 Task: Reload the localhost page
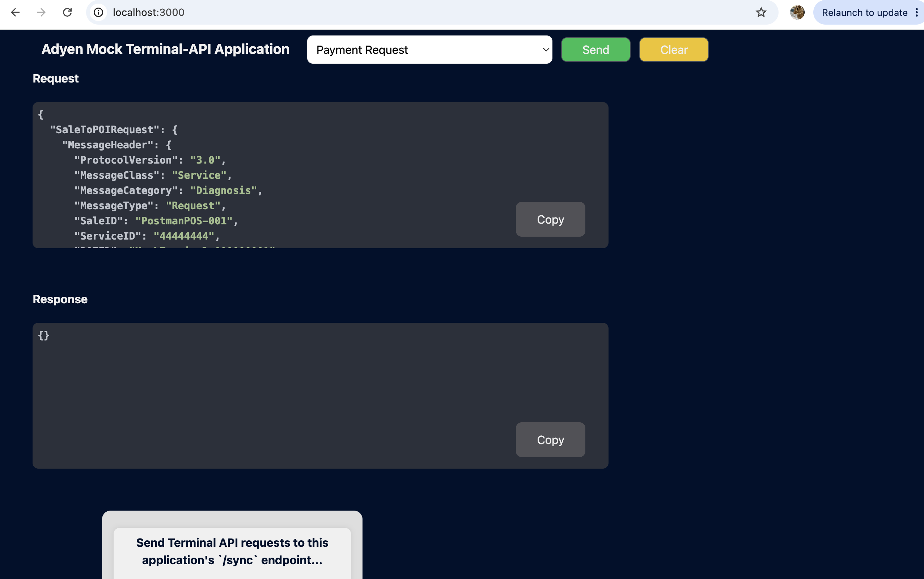point(67,12)
